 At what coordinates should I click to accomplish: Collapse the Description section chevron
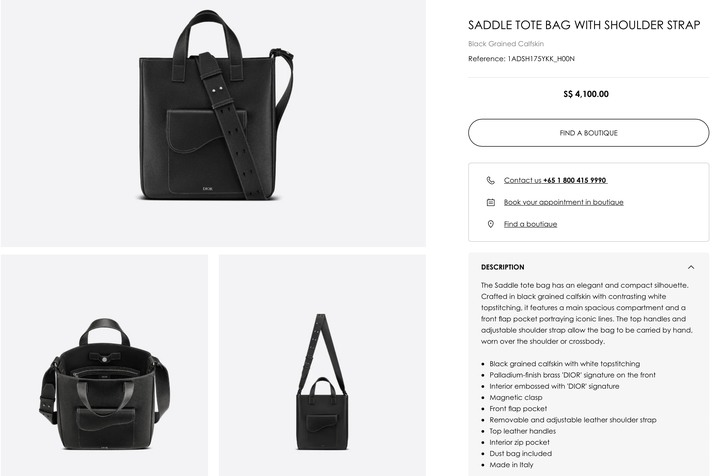pyautogui.click(x=691, y=267)
